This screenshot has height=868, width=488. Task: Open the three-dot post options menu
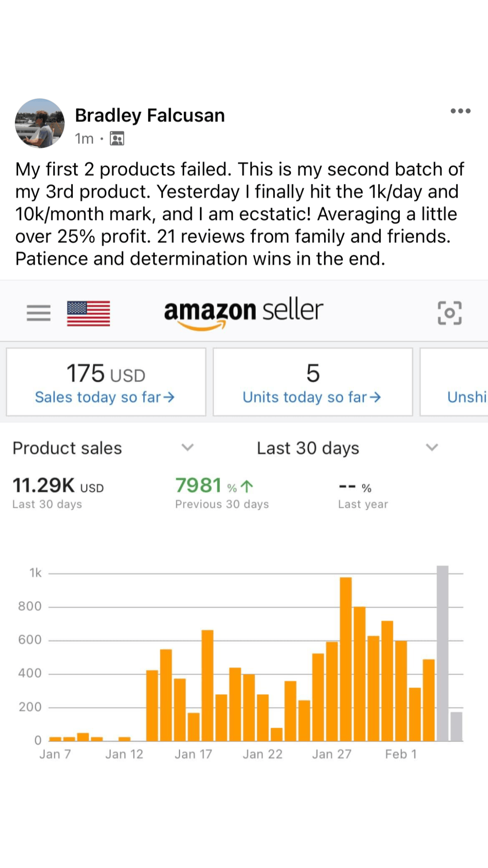pos(460,111)
